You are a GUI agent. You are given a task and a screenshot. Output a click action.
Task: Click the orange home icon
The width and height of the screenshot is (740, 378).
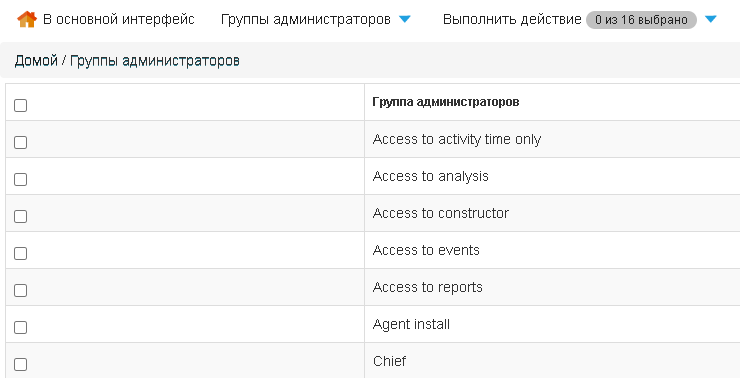pos(26,20)
